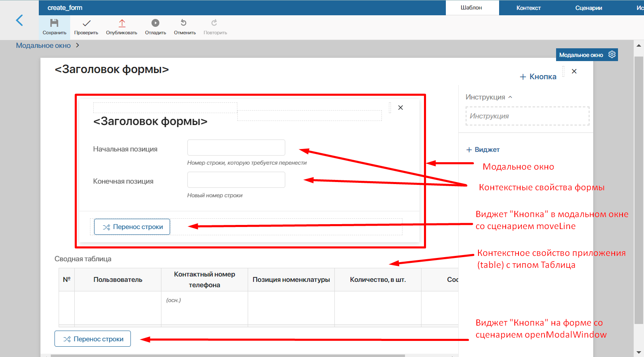Expand the Модальное окно breadcrumb chevron
644x357 pixels.
[x=77, y=45]
